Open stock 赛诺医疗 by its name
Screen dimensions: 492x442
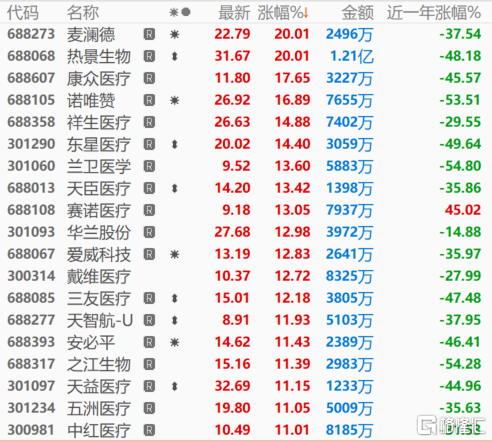click(x=99, y=211)
